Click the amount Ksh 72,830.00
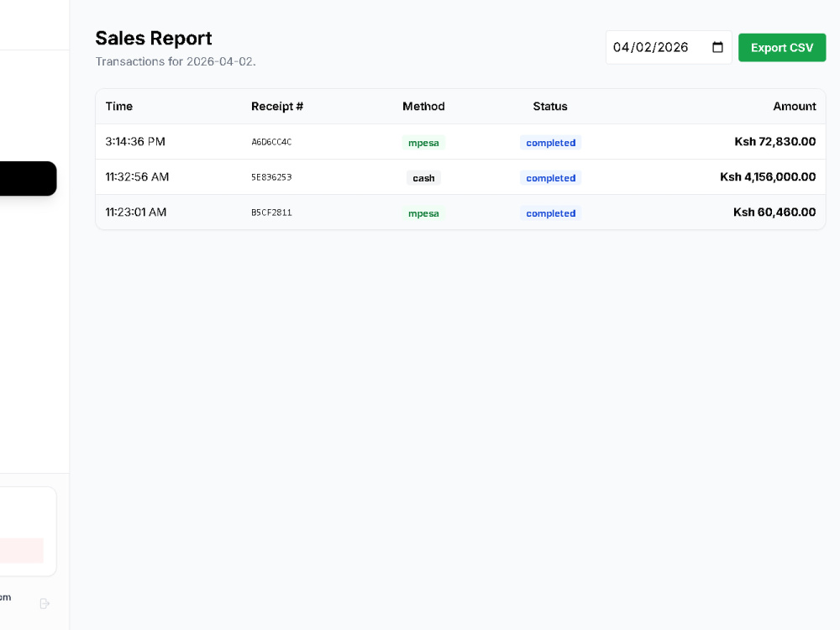 coord(774,141)
